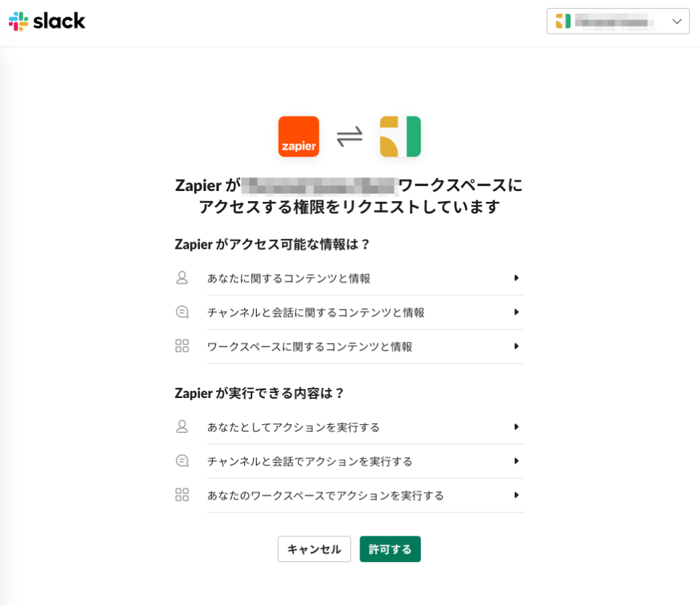This screenshot has width=700, height=605.
Task: Expand ワークスペースに関するコンテンツと情報 details
Action: [517, 346]
